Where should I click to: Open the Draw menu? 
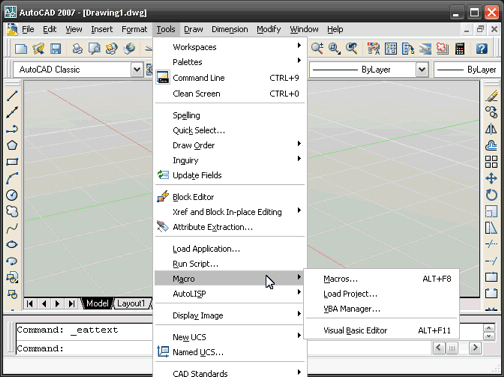(193, 29)
